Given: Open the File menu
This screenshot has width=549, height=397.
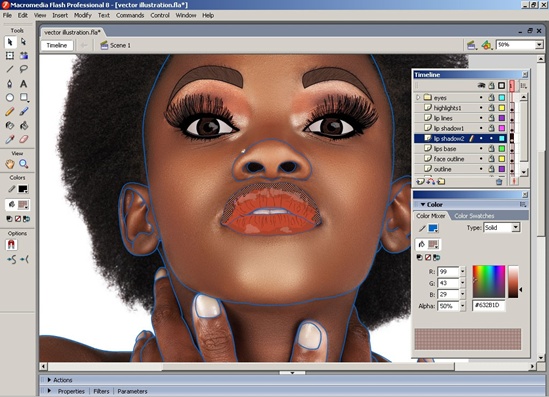Looking at the screenshot, I should 7,15.
